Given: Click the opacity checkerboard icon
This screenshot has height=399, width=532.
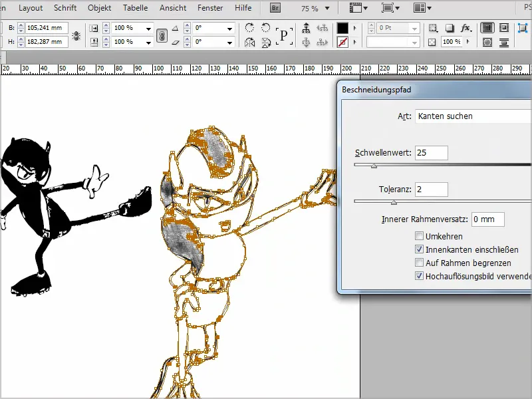Looking at the screenshot, I should pos(432,42).
